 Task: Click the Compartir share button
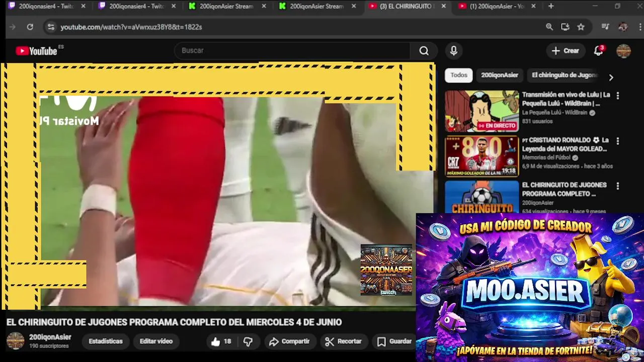point(289,341)
